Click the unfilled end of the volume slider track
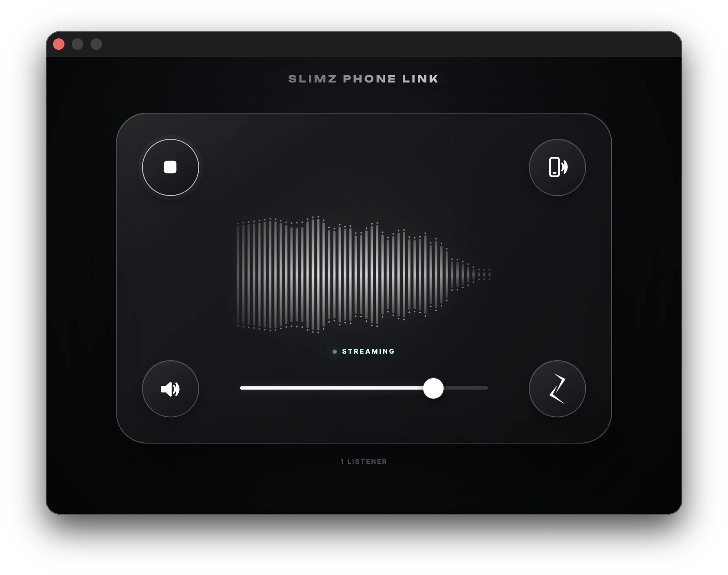 (466, 388)
